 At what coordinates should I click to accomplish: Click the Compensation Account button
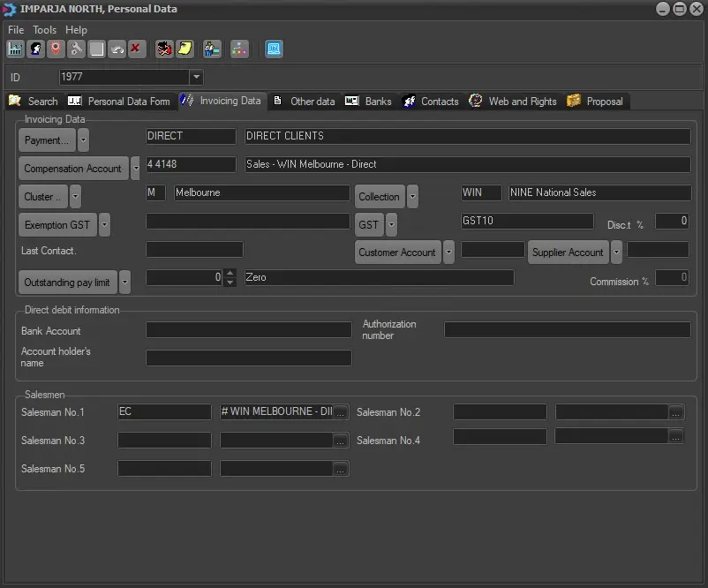tap(73, 169)
